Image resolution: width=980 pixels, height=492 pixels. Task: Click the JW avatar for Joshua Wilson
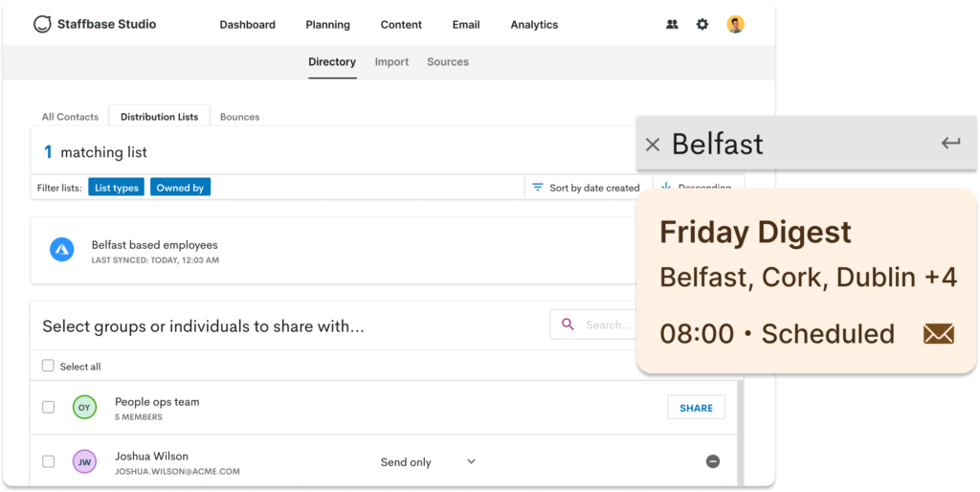pos(84,462)
